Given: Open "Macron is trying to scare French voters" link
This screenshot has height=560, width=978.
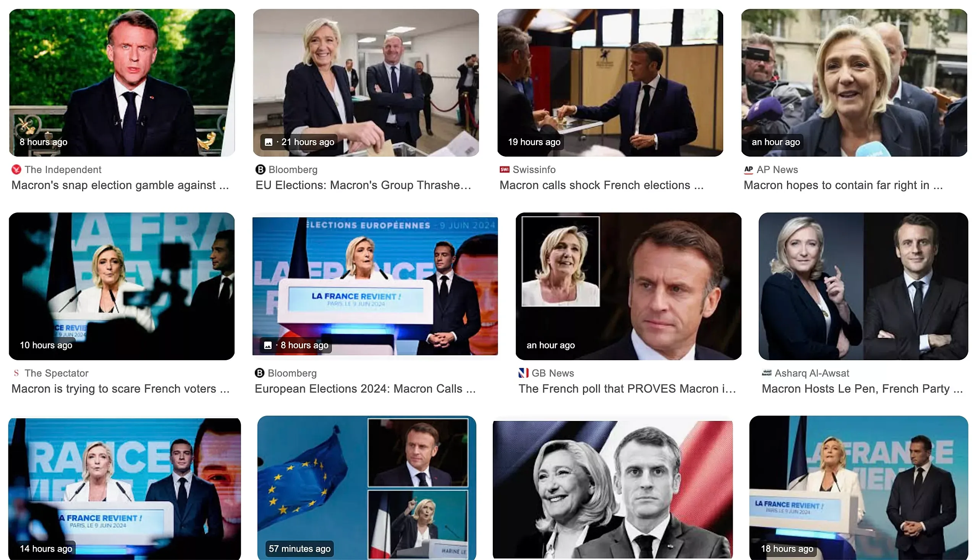Looking at the screenshot, I should [120, 389].
